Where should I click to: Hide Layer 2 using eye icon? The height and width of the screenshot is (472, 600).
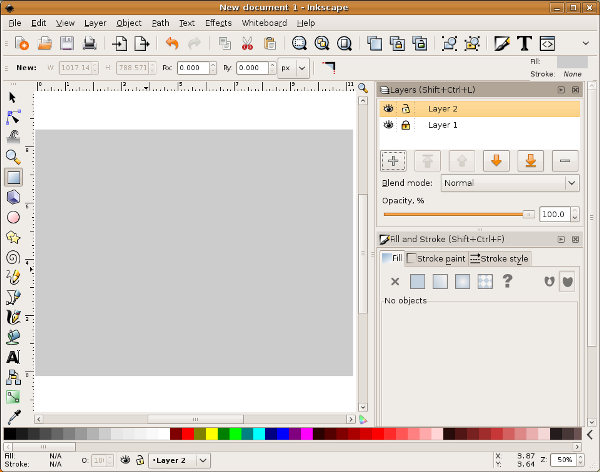(389, 108)
